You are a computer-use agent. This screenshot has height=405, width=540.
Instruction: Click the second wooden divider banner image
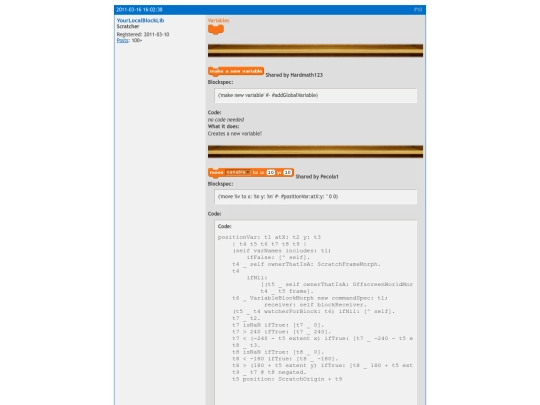point(315,152)
